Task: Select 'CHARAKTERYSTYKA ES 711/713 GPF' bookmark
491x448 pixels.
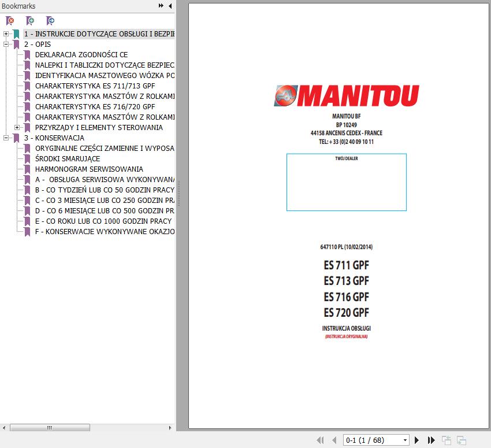Action: click(95, 86)
